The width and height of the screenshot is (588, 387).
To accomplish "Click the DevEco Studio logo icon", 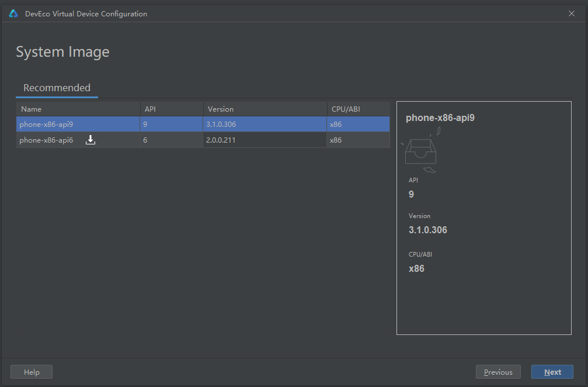I will (13, 13).
